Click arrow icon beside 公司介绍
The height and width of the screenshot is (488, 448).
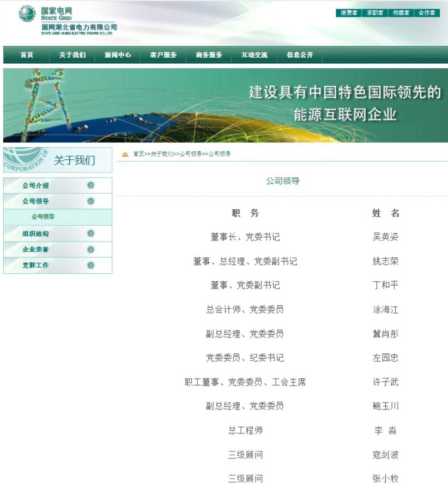[x=90, y=185]
